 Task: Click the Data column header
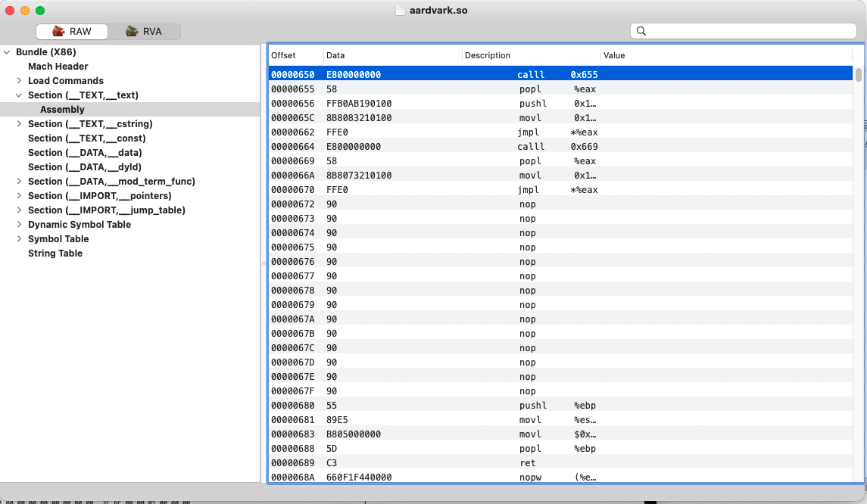392,55
